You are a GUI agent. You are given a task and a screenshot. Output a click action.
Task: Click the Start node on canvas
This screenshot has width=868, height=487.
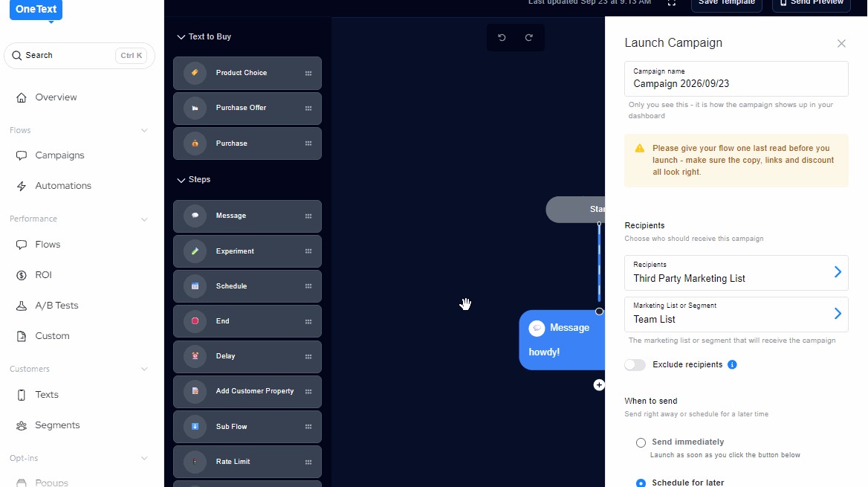(576, 210)
